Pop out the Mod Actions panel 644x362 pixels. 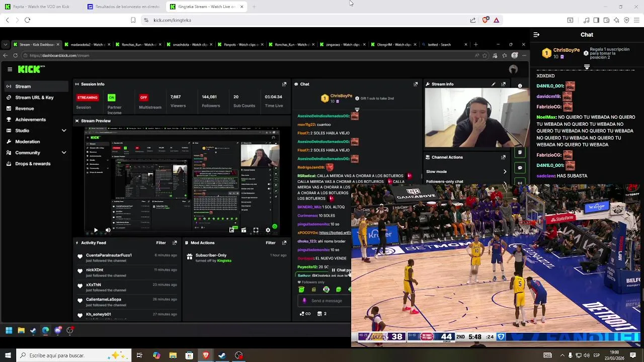pos(284,243)
